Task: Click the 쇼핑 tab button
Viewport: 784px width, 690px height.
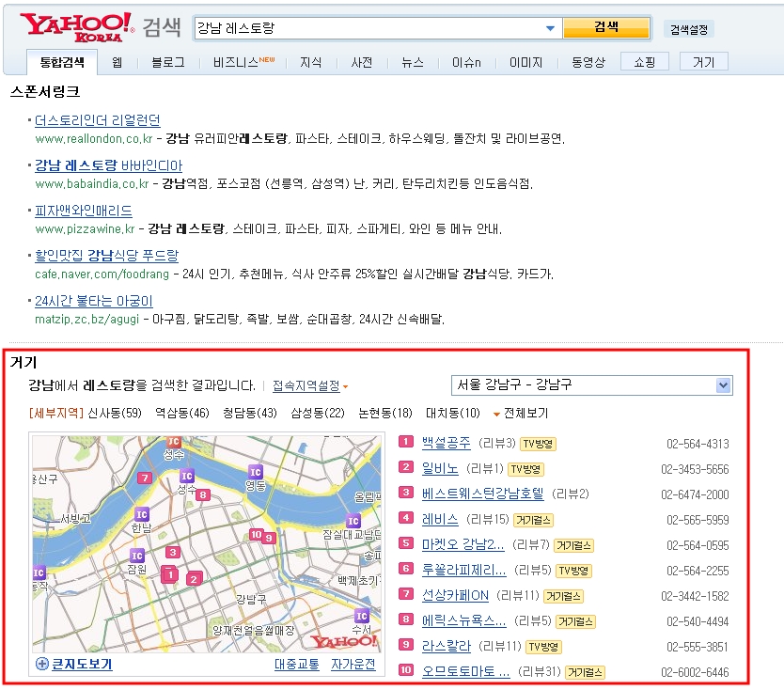Action: click(645, 62)
